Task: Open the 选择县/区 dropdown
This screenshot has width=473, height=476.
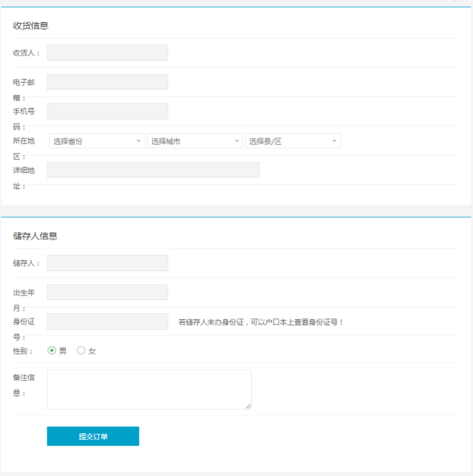Action: (293, 141)
